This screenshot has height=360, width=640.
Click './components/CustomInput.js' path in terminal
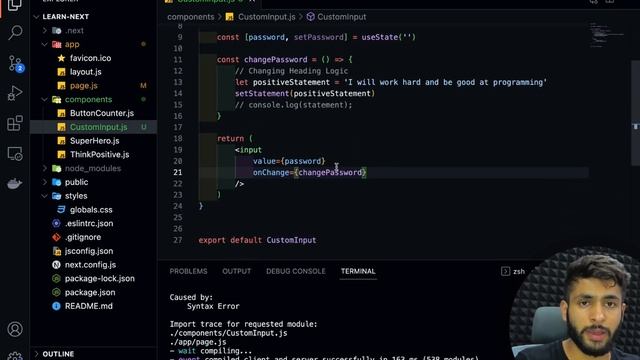(x=229, y=333)
